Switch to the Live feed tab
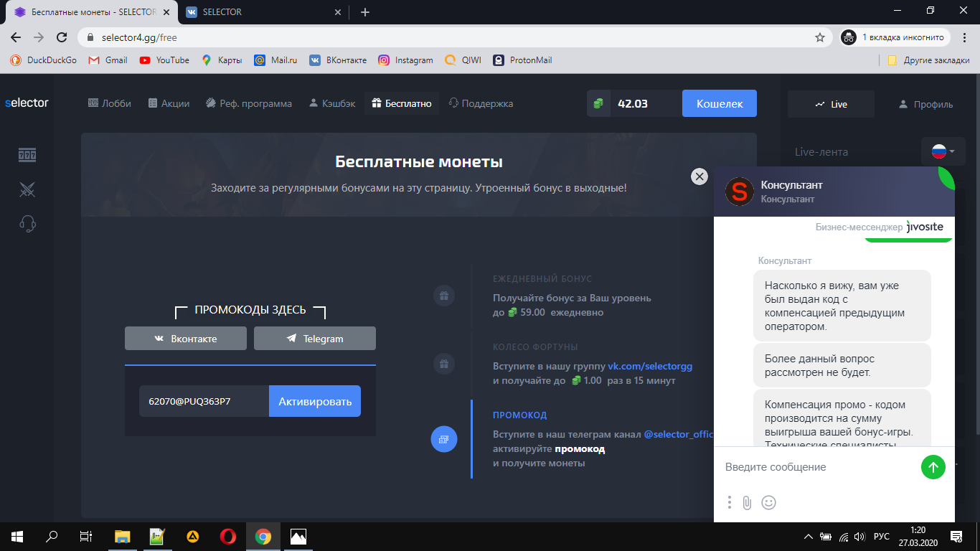Screen dimensions: 980x551 click(x=831, y=104)
